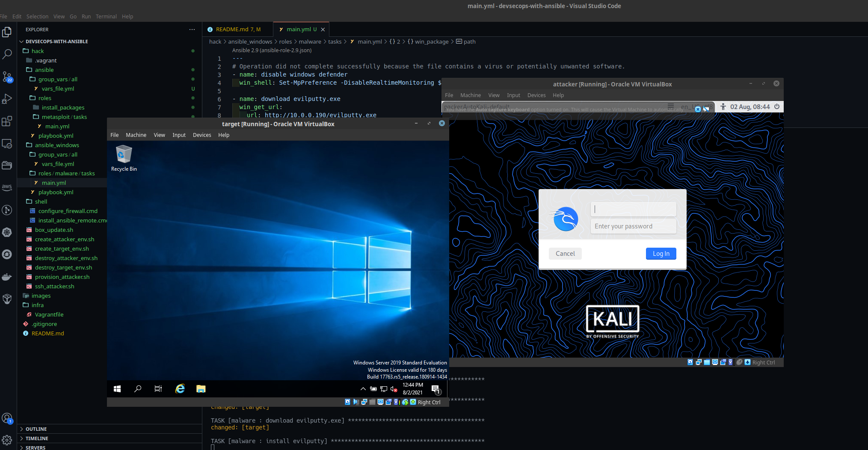868x450 pixels.
Task: Open Input menu in target VirtualBox window
Action: coord(179,135)
